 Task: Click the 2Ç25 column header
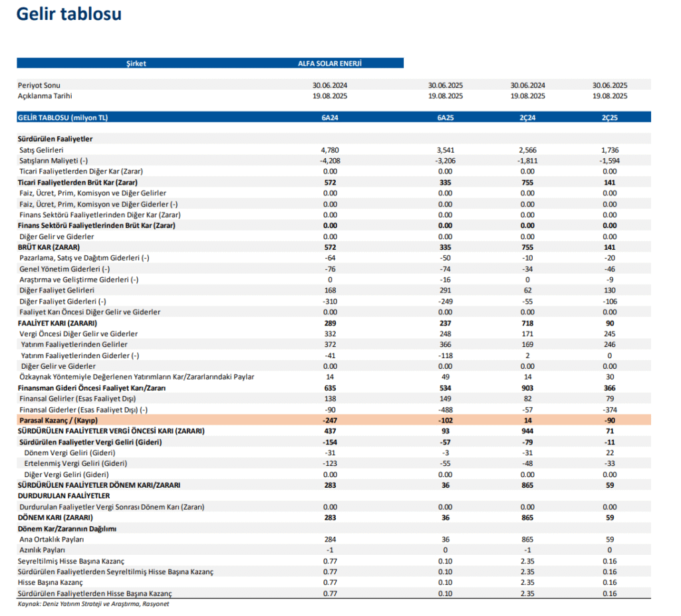point(609,118)
